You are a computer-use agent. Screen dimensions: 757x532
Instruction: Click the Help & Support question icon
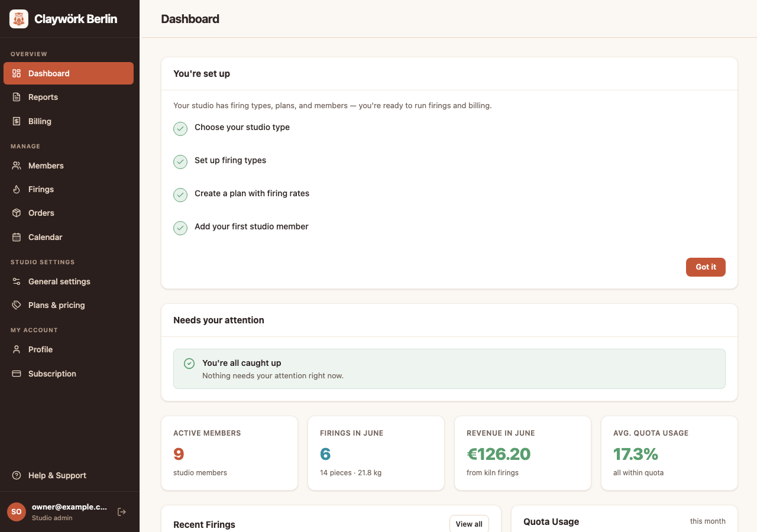pos(17,475)
